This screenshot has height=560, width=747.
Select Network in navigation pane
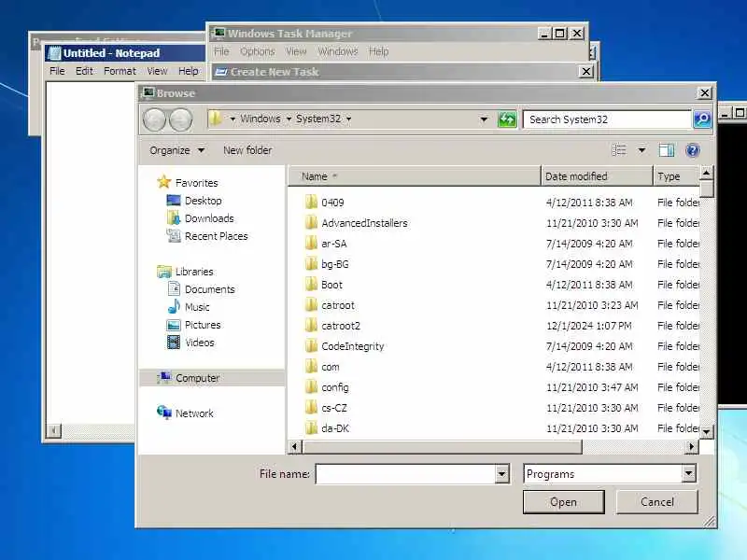194,413
